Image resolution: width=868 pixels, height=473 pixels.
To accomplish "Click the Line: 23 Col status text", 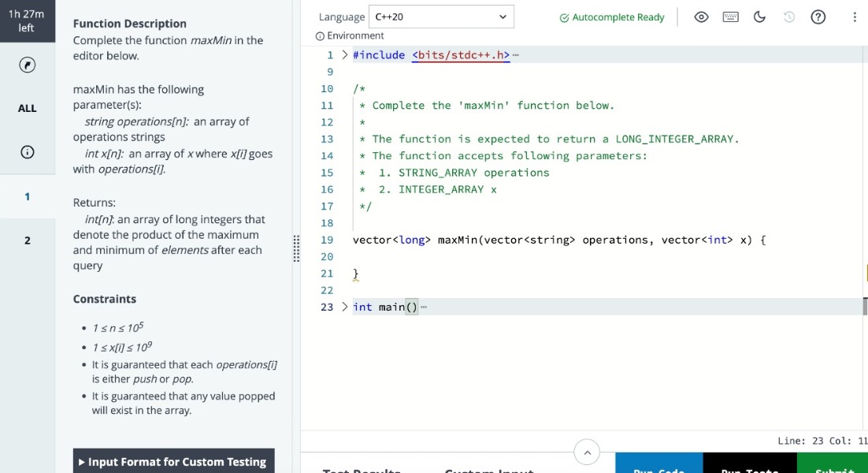I will tap(822, 441).
